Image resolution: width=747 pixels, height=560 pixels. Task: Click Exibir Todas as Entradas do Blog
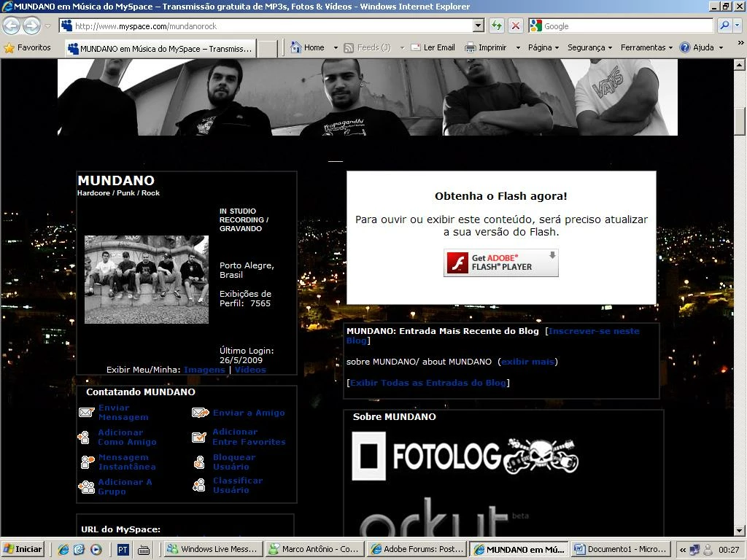coord(427,383)
